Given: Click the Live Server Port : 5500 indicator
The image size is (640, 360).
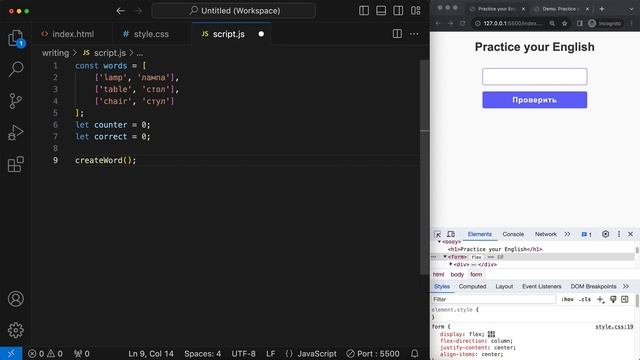Looking at the screenshot, I should point(373,353).
